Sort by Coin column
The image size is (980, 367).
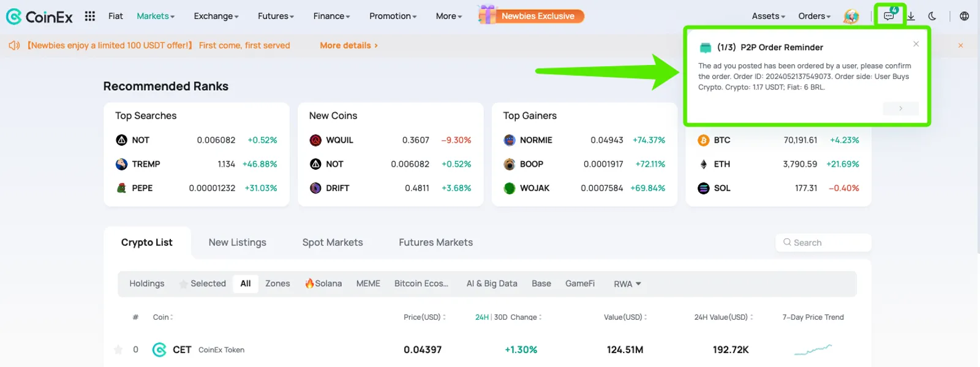163,317
